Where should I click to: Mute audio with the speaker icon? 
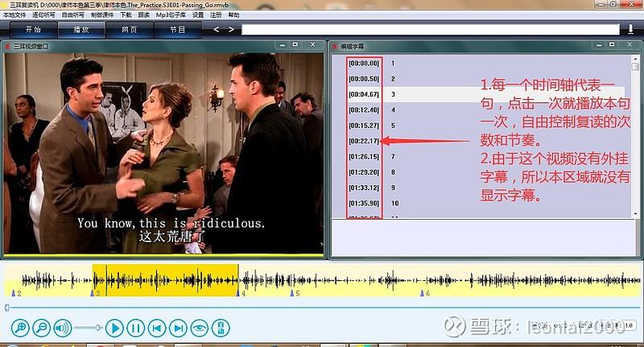(63, 328)
